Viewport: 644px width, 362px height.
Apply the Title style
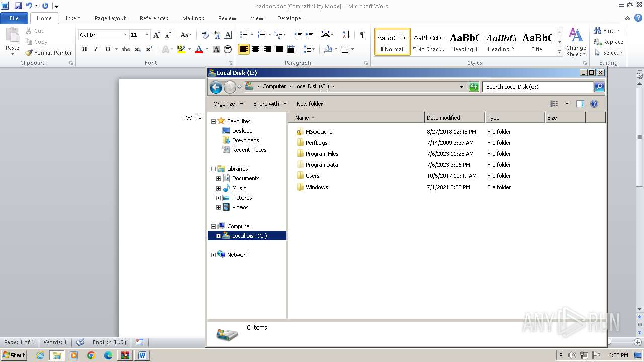[x=537, y=42]
